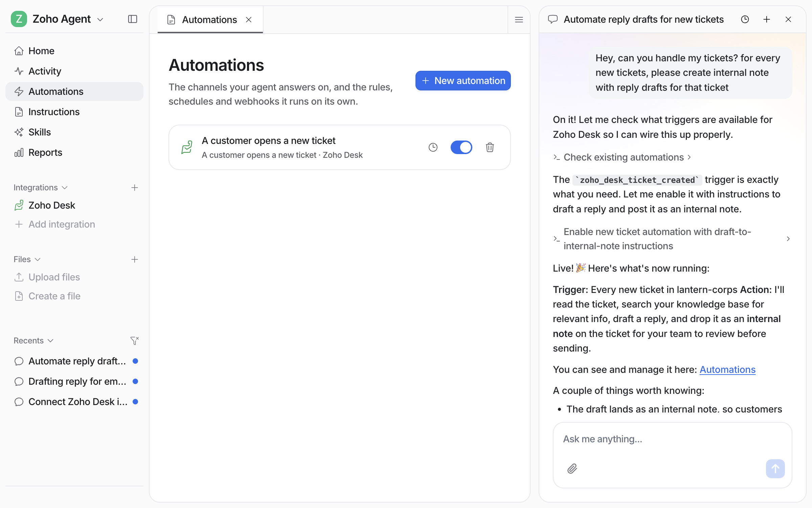Send message with arrow button
The height and width of the screenshot is (508, 812).
pos(775,469)
